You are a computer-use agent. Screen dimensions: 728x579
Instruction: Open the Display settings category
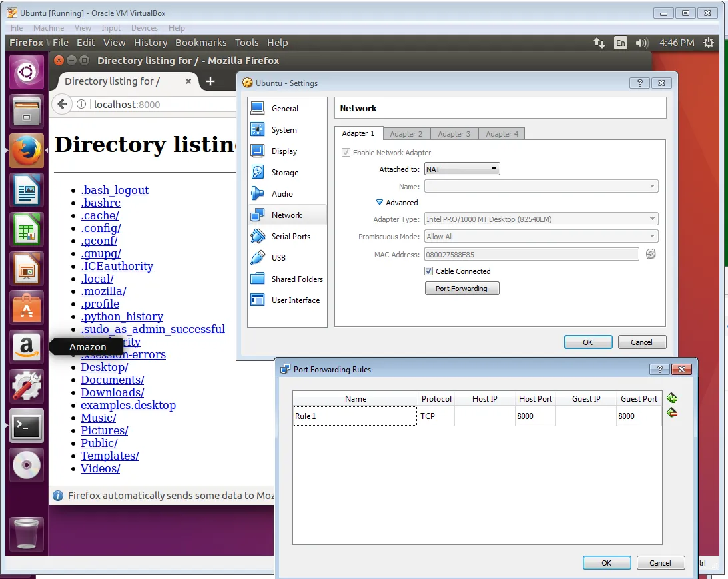(287, 151)
